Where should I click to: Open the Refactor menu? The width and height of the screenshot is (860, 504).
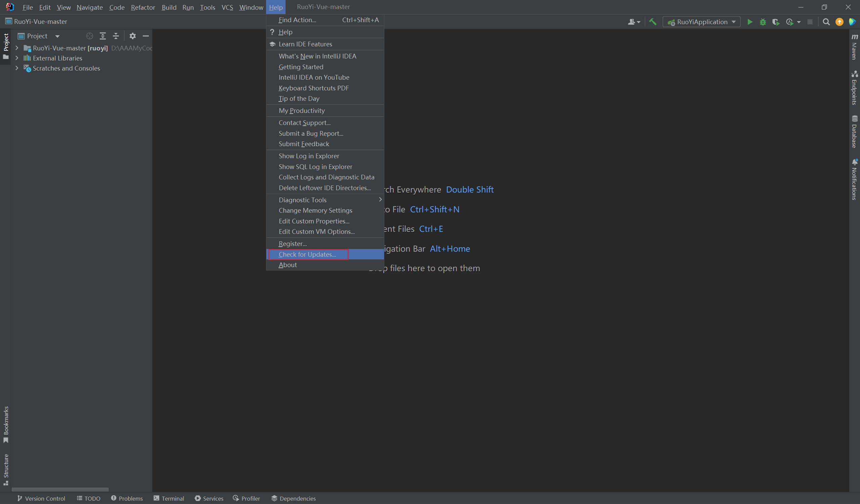(x=143, y=7)
